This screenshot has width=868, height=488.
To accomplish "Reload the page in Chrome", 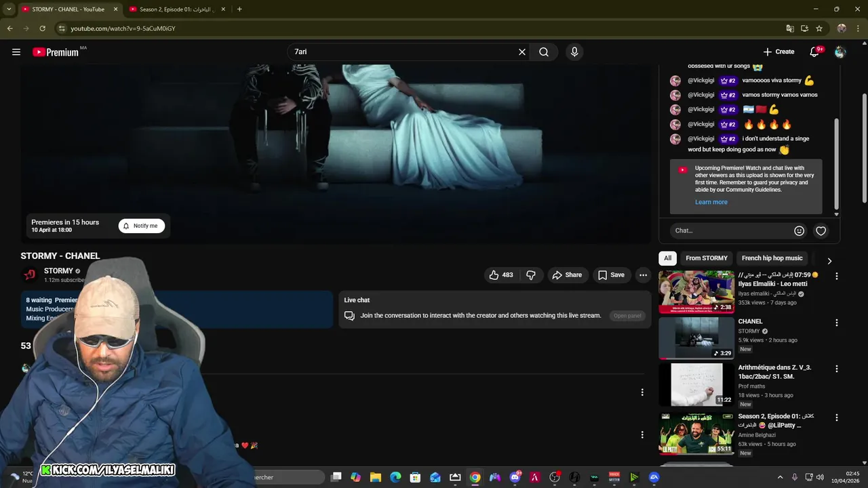I will tap(42, 28).
